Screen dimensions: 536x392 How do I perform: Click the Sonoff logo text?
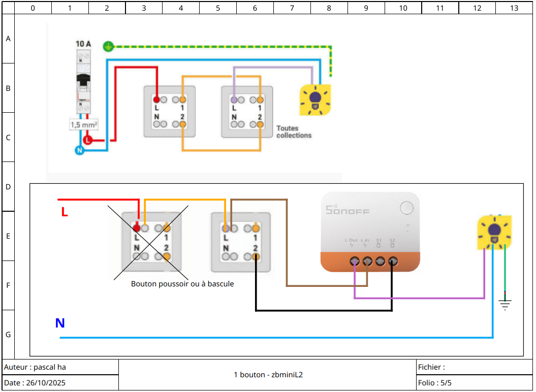[348, 210]
